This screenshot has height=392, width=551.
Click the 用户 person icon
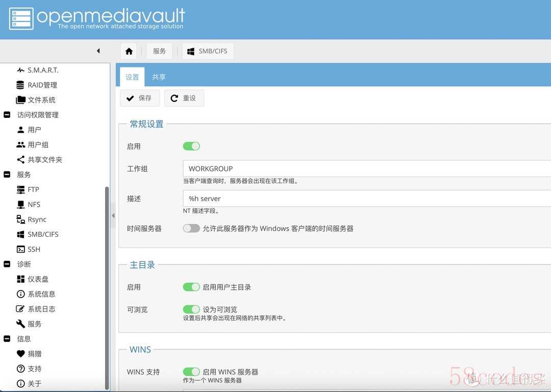pos(20,130)
